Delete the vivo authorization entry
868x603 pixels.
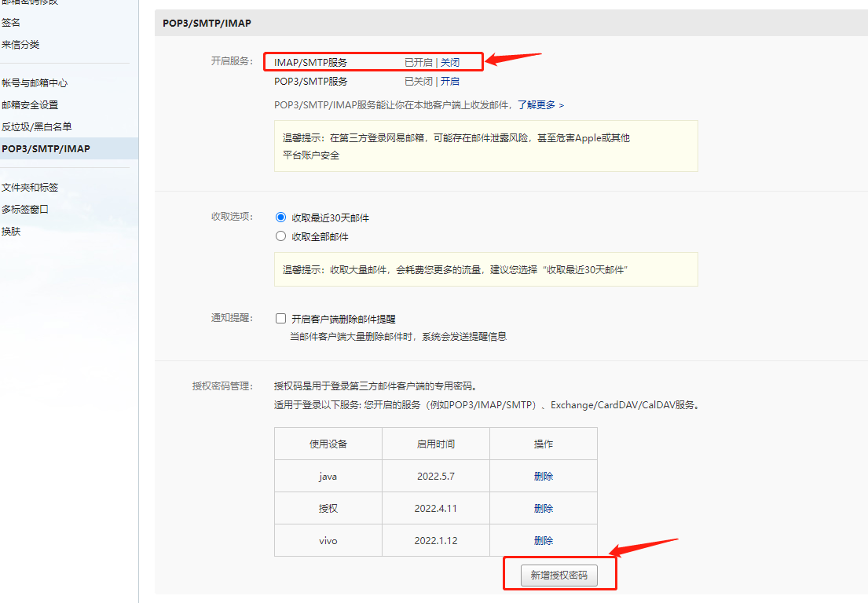543,540
